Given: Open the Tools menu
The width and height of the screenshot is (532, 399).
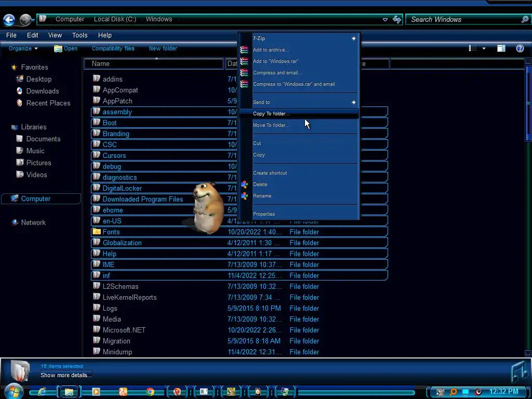Looking at the screenshot, I should [79, 35].
